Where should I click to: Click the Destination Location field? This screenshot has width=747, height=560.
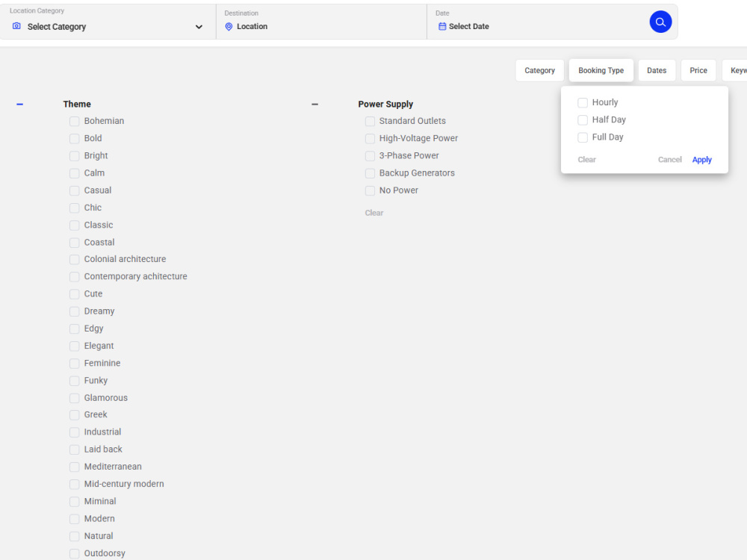[321, 22]
